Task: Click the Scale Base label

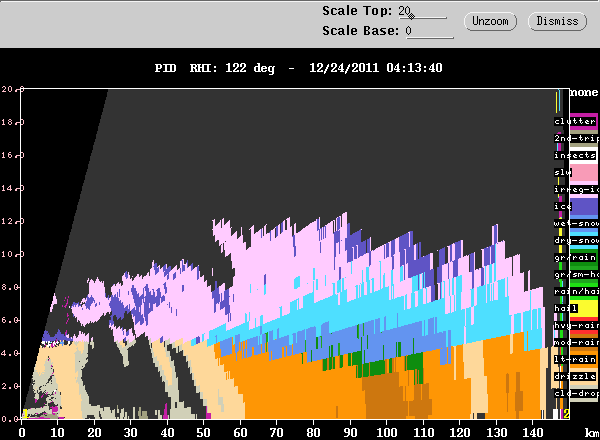Action: tap(360, 31)
